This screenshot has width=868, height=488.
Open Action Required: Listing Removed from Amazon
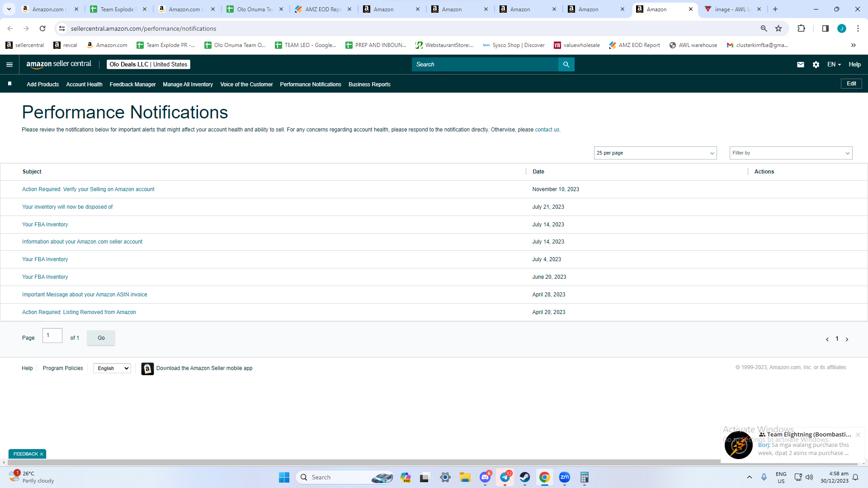[79, 312]
